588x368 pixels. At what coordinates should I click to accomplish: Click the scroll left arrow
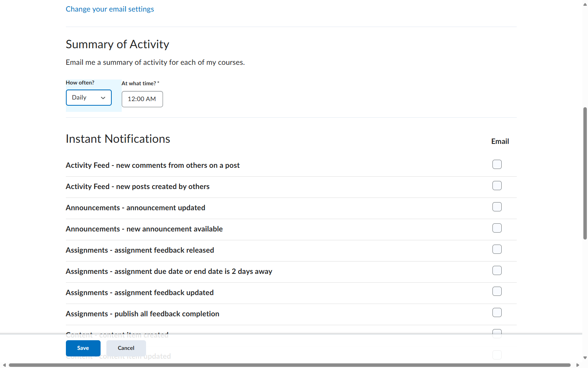4,365
